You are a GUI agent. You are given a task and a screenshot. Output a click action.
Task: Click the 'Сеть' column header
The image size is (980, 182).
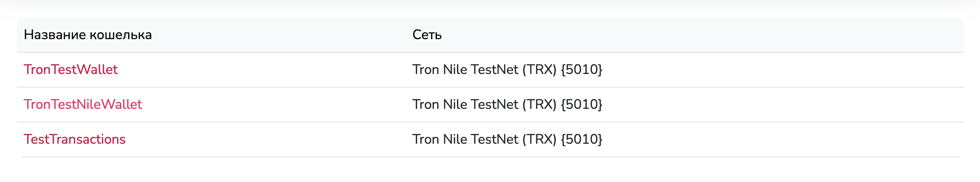[427, 35]
